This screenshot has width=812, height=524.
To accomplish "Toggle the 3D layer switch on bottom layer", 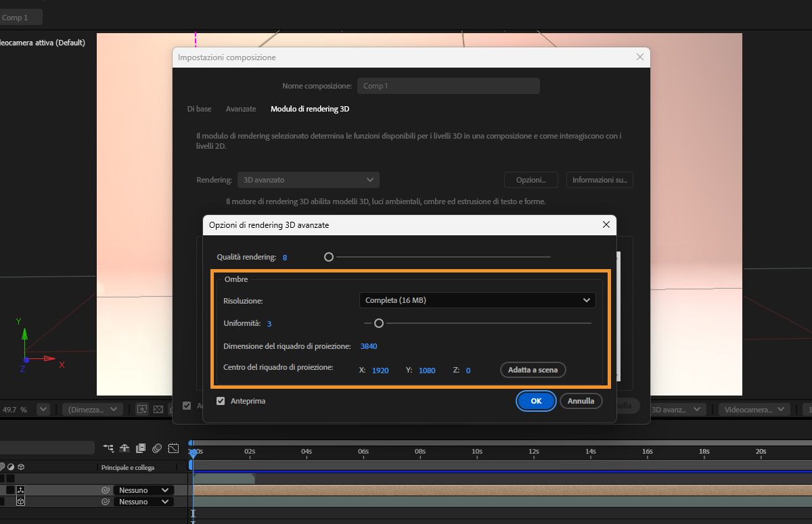I will [x=20, y=501].
